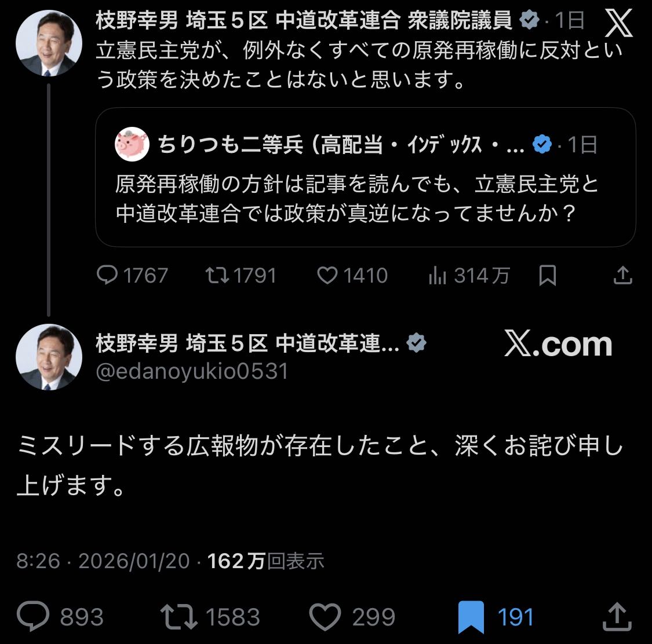Share the parent tweet
The height and width of the screenshot is (644, 652).
pos(622,276)
